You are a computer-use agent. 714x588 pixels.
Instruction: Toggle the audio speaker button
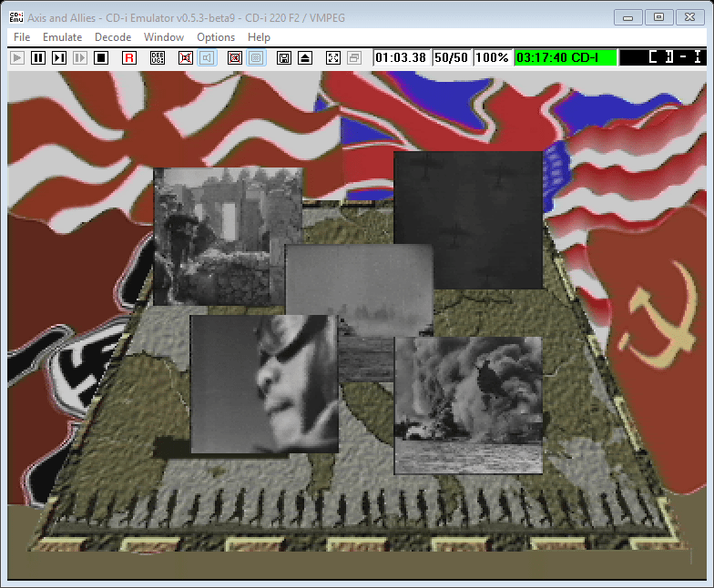click(x=207, y=57)
